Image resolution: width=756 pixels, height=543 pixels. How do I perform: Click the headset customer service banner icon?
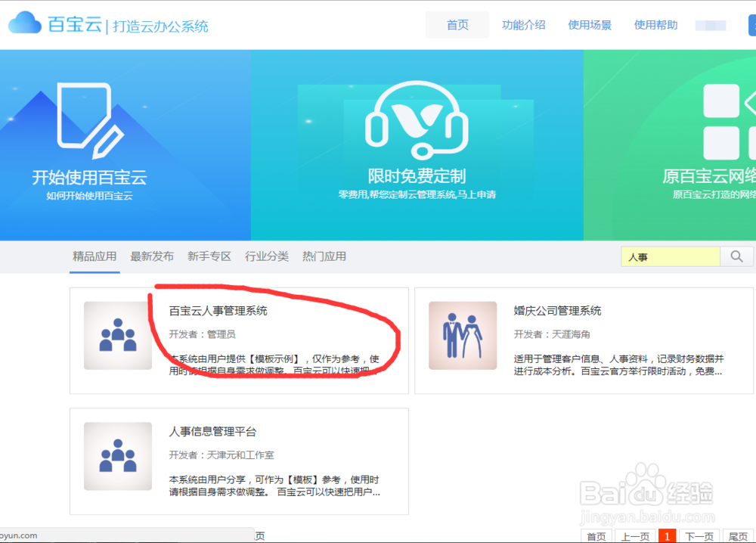[x=417, y=120]
